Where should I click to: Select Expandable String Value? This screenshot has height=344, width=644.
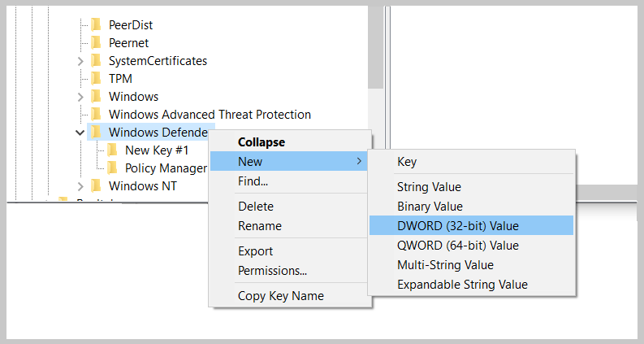(471, 285)
